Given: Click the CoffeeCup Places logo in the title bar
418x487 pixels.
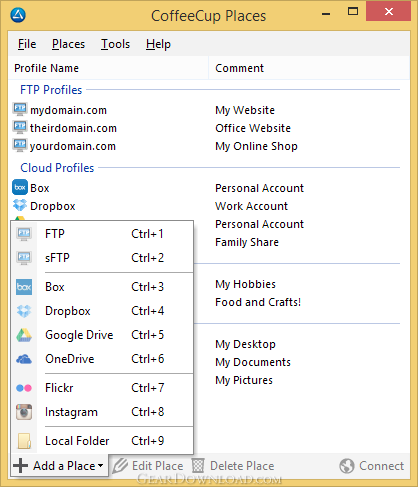Looking at the screenshot, I should coord(18,15).
